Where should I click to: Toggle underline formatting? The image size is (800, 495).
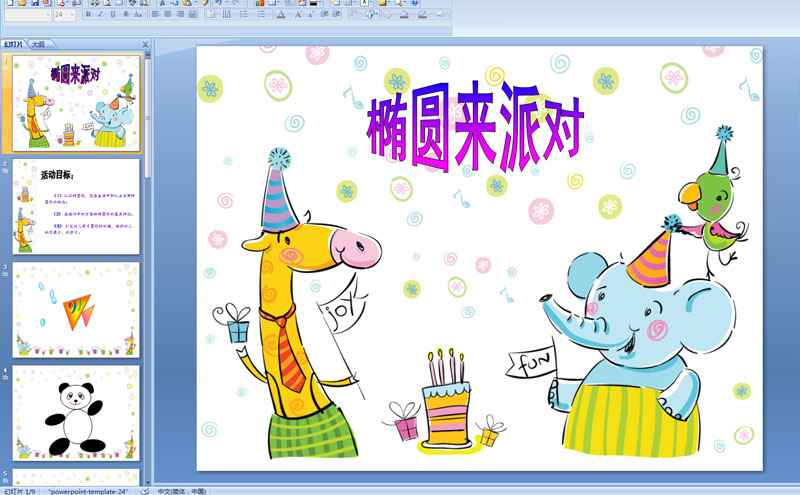coord(113,14)
